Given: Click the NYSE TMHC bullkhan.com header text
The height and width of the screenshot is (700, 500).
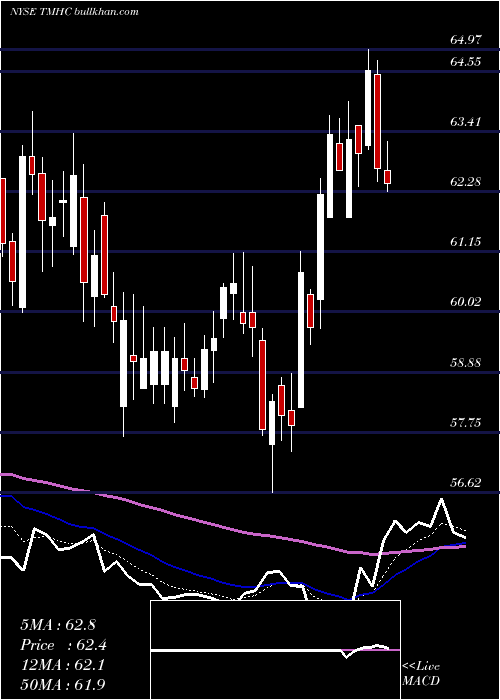Looking at the screenshot, I should tap(74, 12).
